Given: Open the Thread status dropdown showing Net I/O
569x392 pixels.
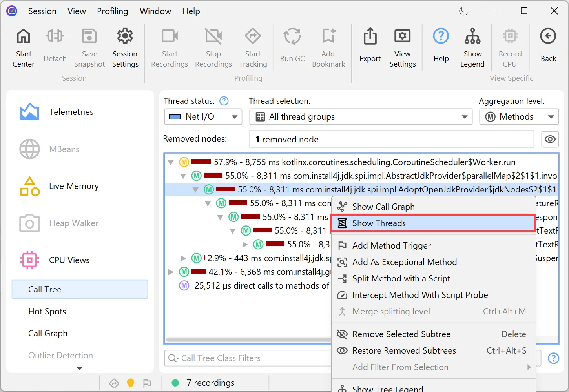Looking at the screenshot, I should tap(202, 116).
